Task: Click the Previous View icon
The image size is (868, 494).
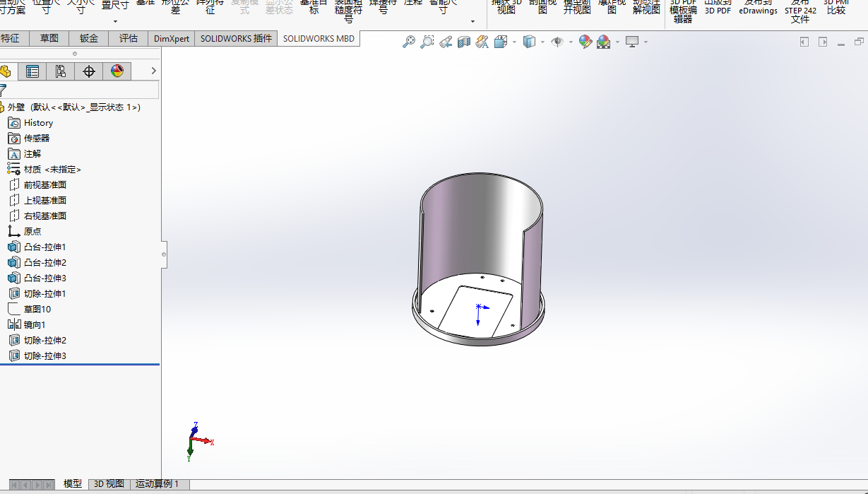Action: pyautogui.click(x=445, y=42)
